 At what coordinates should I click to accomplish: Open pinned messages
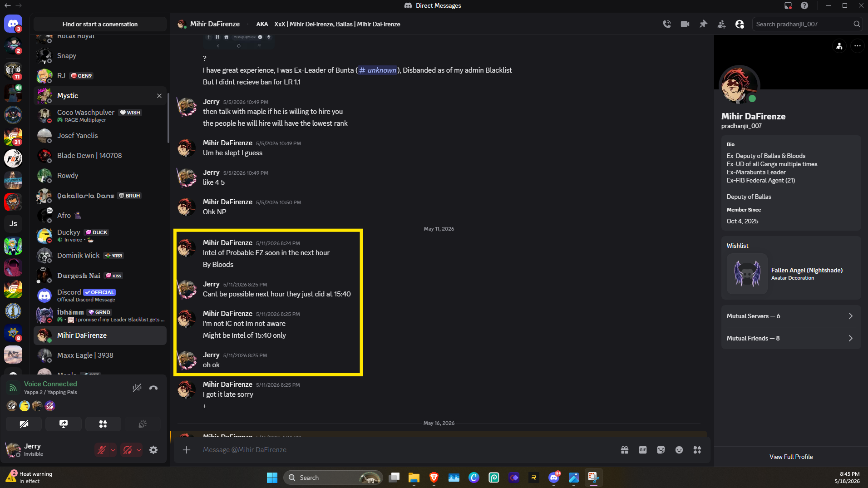pyautogui.click(x=703, y=24)
